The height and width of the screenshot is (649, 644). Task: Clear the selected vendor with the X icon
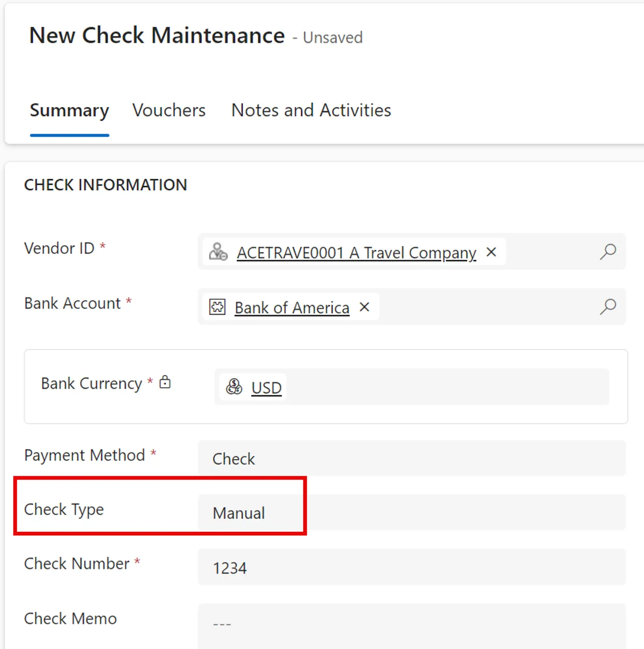tap(491, 252)
